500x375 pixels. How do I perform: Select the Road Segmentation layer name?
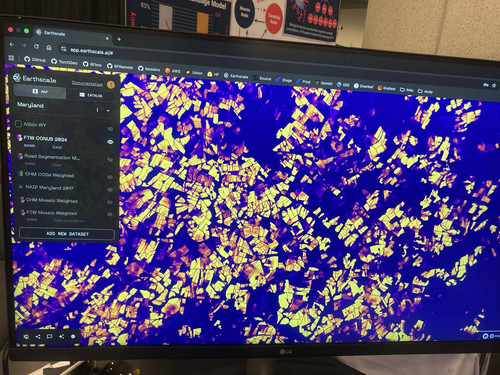[52, 157]
